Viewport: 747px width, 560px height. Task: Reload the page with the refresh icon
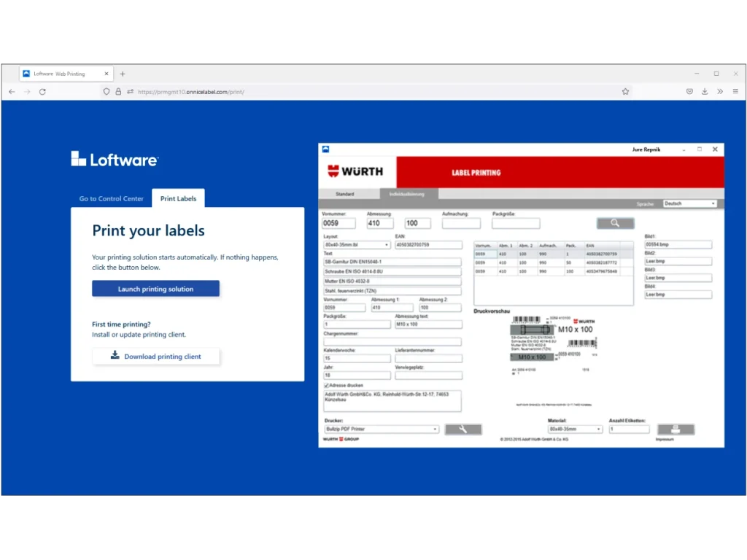[42, 91]
